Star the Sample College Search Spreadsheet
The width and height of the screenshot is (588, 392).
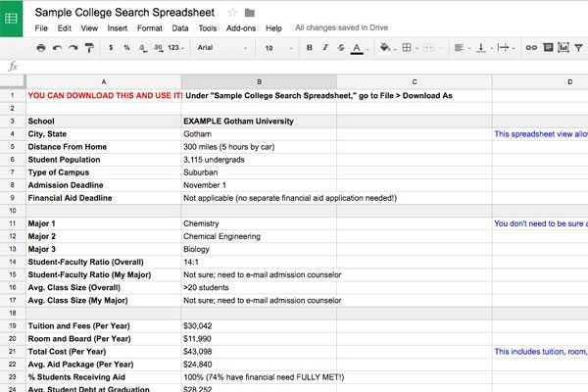(x=232, y=12)
